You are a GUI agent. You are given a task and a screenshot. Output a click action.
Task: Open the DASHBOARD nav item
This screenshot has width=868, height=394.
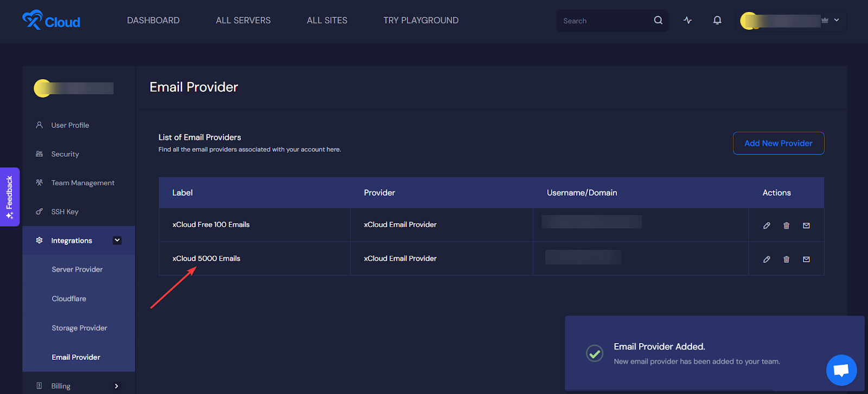click(x=153, y=21)
